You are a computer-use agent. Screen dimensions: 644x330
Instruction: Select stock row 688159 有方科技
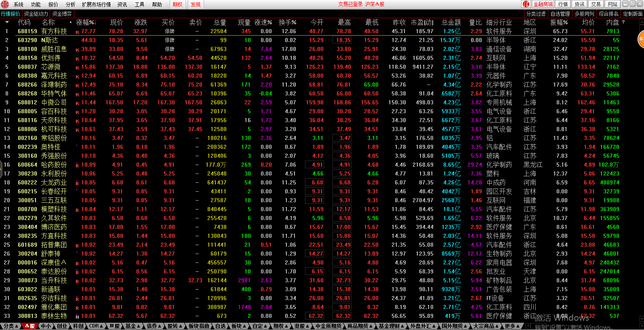(310, 31)
